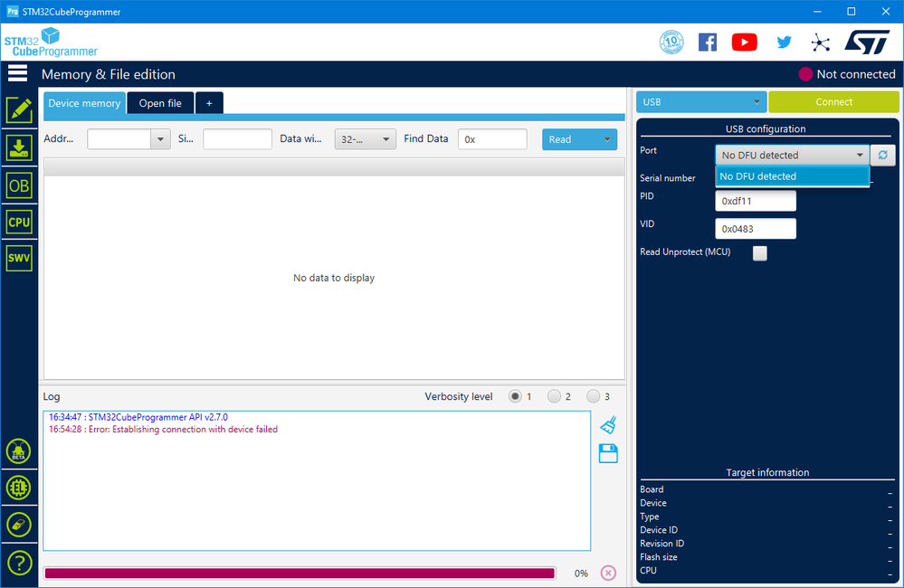Open the hamburger menu
Image resolution: width=904 pixels, height=588 pixels.
pos(17,73)
